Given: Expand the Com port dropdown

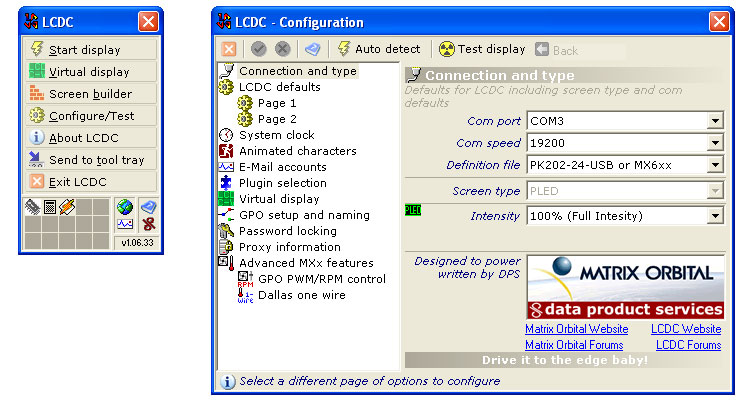Looking at the screenshot, I should coord(715,121).
